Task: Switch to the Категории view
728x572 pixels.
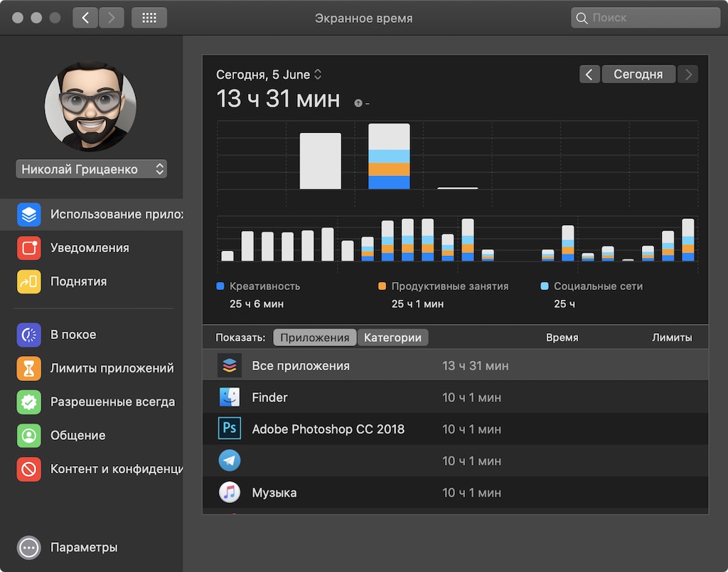Action: (392, 338)
